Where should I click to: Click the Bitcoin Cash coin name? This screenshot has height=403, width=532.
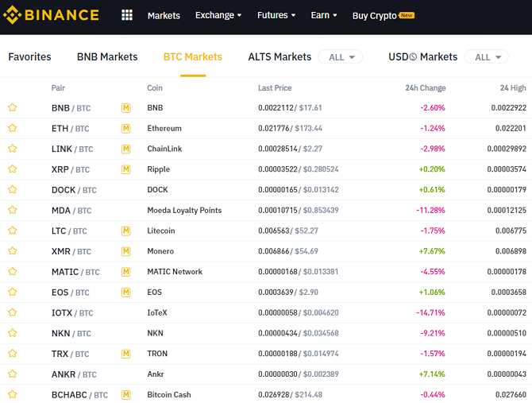(x=169, y=394)
